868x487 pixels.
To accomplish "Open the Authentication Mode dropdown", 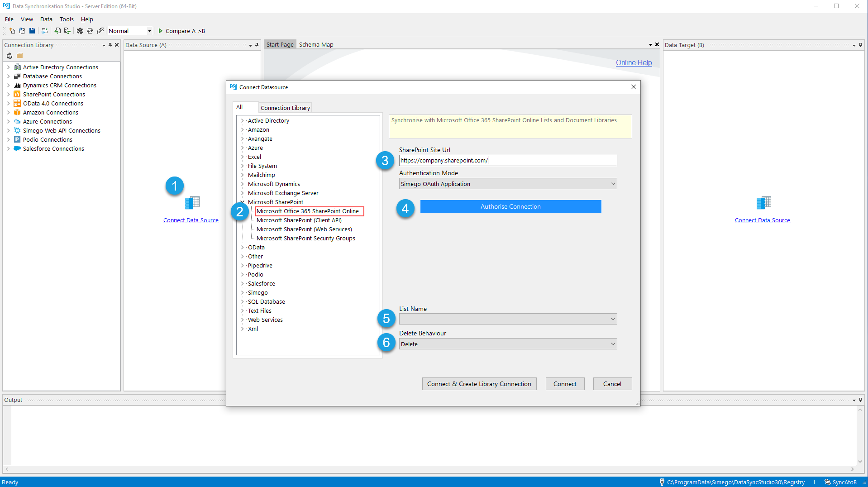I will click(613, 184).
